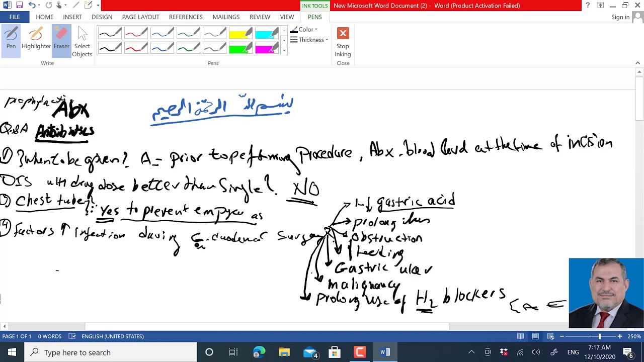Customize the Quick Access Toolbar dropdown
The image size is (644, 362).
98,6
